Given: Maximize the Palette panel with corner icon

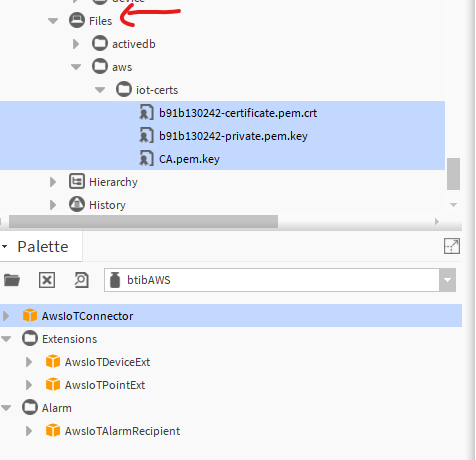Looking at the screenshot, I should (x=452, y=246).
